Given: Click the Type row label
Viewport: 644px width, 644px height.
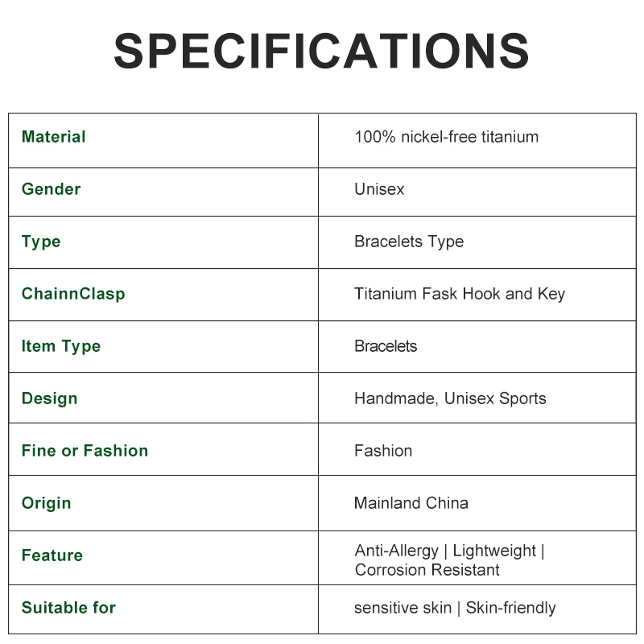Looking at the screenshot, I should [41, 242].
